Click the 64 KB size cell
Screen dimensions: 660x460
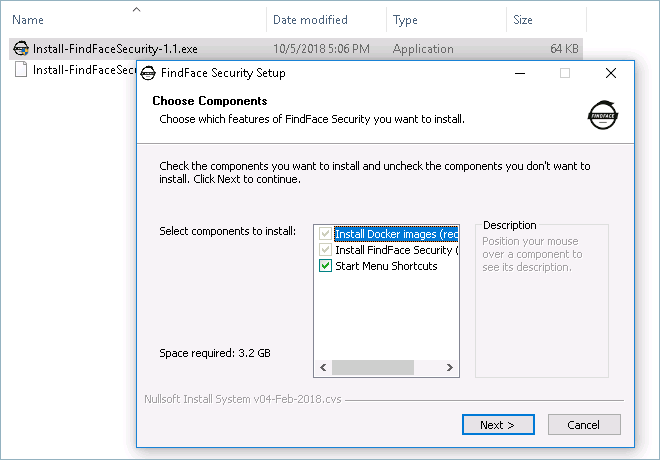click(x=564, y=49)
